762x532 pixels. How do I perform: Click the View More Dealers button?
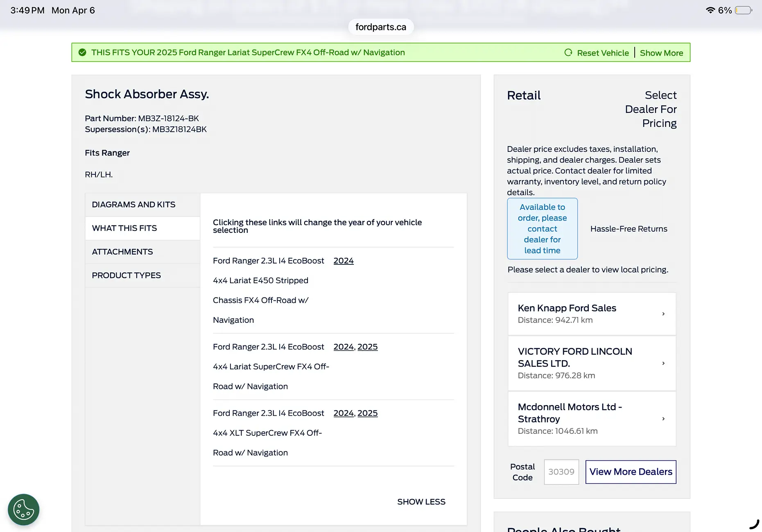click(631, 472)
